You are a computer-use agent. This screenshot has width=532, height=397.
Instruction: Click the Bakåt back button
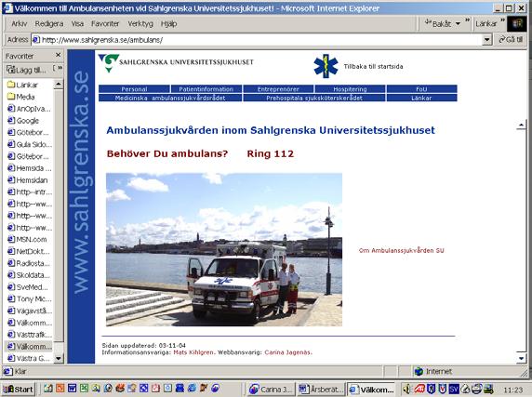pyautogui.click(x=438, y=24)
